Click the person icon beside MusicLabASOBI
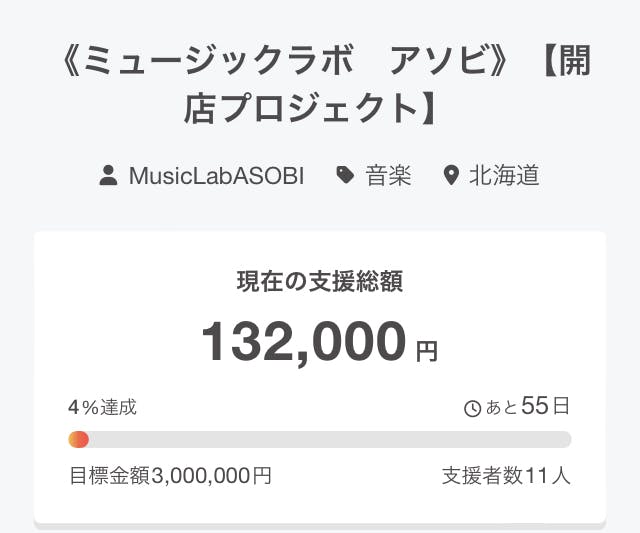Viewport: 640px width, 533px height. (109, 176)
